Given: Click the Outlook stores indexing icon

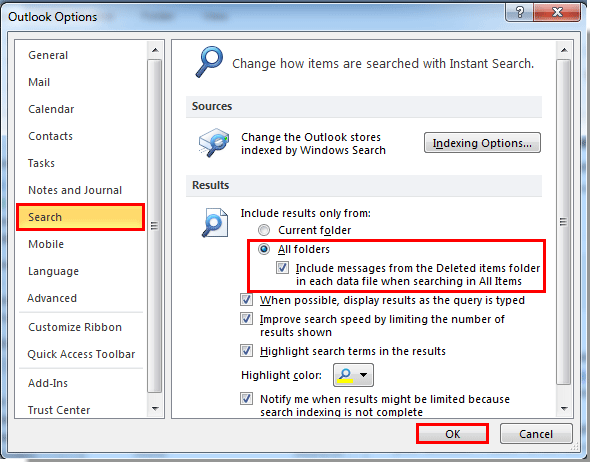Looking at the screenshot, I should [214, 143].
